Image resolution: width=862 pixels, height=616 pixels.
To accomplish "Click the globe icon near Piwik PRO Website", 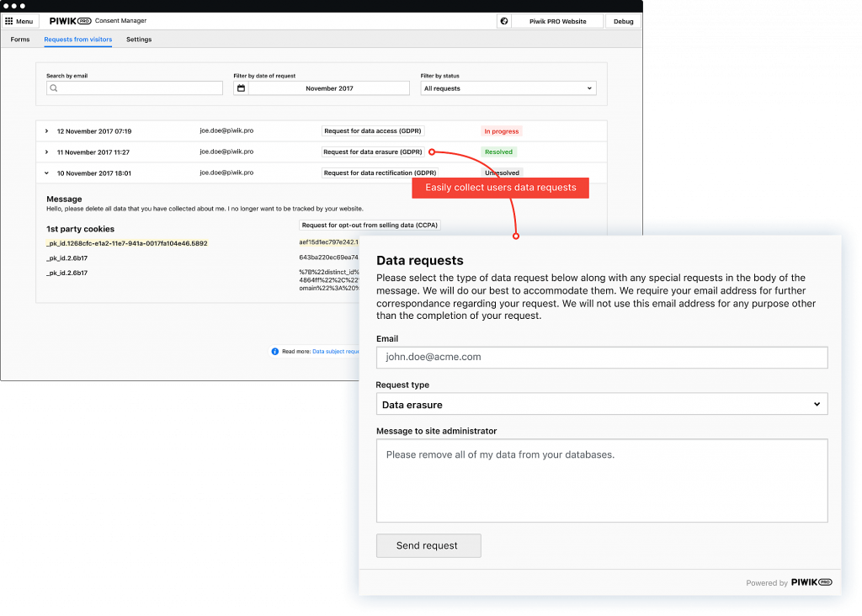I will click(503, 20).
